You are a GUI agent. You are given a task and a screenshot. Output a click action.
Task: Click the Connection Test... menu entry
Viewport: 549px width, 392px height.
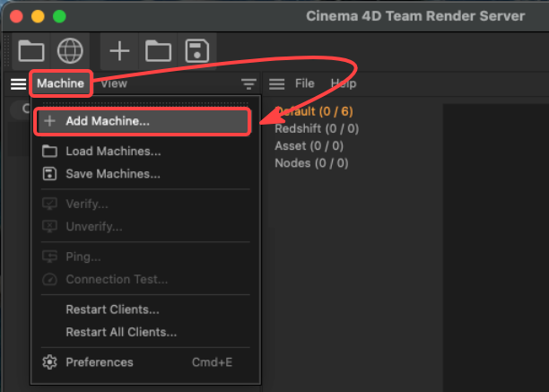click(x=145, y=279)
